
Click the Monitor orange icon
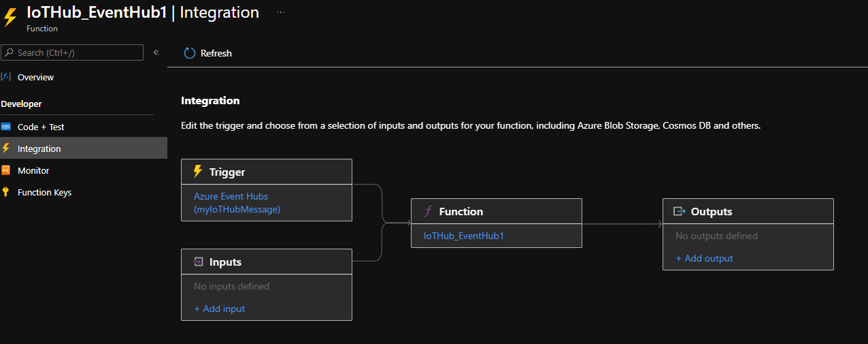click(6, 170)
